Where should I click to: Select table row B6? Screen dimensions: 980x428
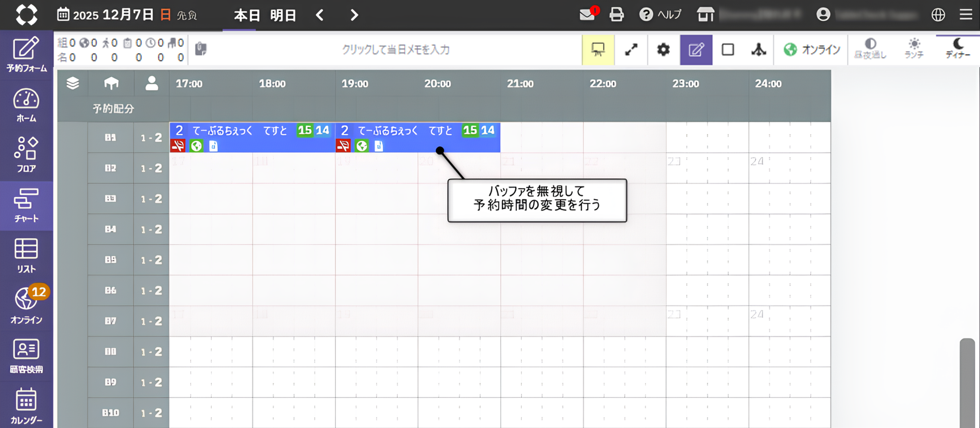pos(110,291)
